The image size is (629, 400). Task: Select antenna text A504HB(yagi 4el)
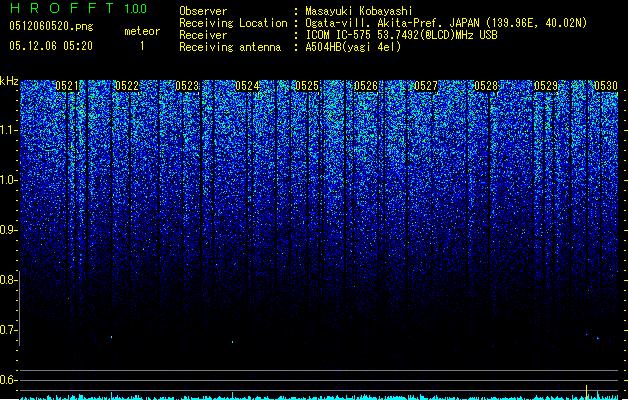pos(353,47)
